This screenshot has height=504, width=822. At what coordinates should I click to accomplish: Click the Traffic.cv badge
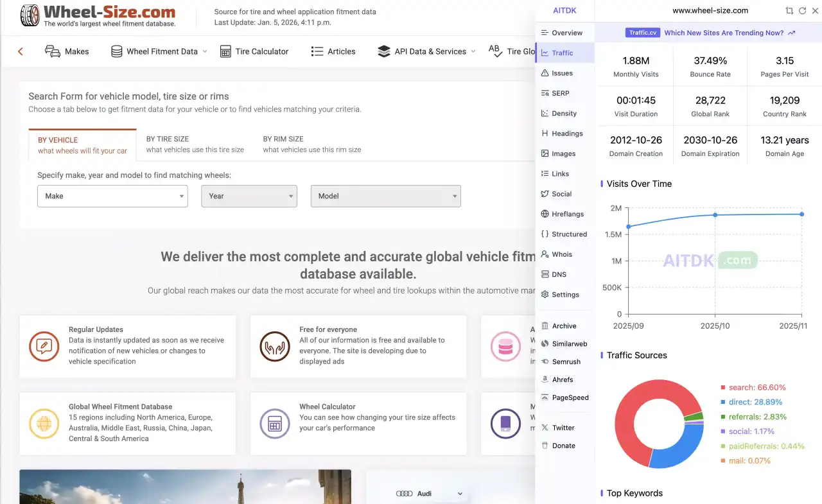[x=642, y=33]
